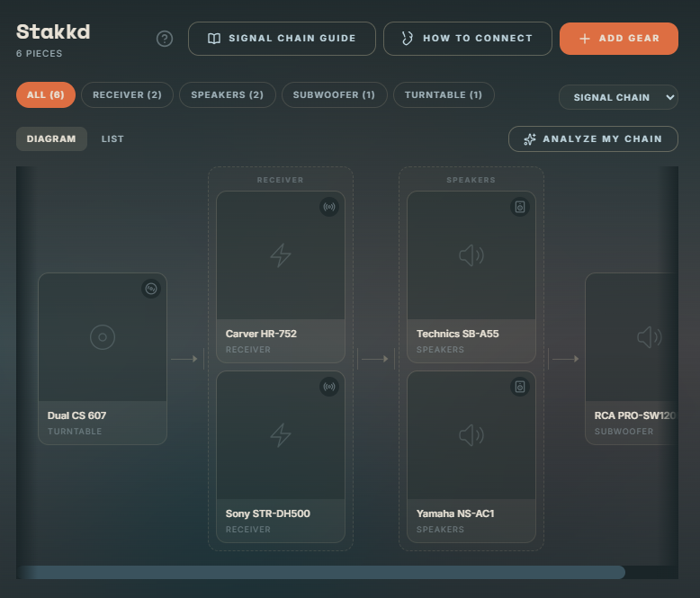The image size is (700, 598).
Task: Click the receiver badge icon on Sony STR-DH500
Action: click(x=329, y=387)
